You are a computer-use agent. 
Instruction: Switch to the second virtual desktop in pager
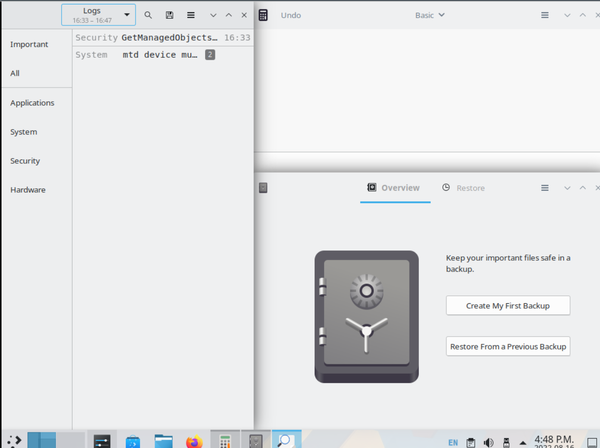71,440
